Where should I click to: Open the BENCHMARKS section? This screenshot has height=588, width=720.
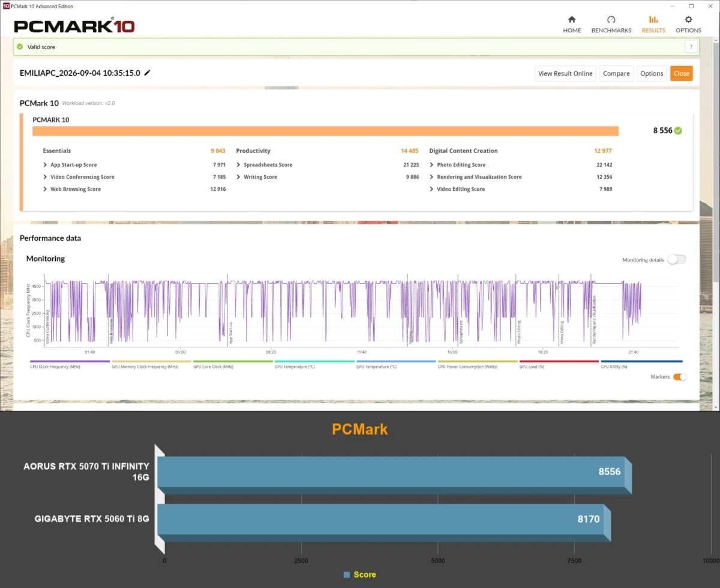611,24
